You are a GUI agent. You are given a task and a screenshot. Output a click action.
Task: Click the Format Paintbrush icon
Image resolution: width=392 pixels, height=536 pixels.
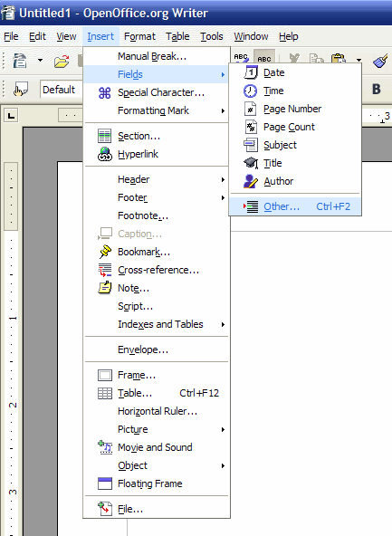click(380, 61)
